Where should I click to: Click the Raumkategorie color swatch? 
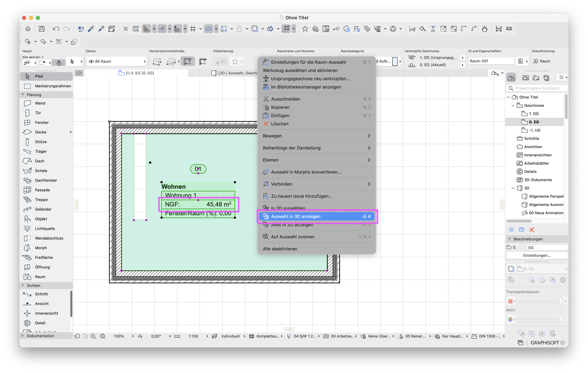click(x=395, y=61)
